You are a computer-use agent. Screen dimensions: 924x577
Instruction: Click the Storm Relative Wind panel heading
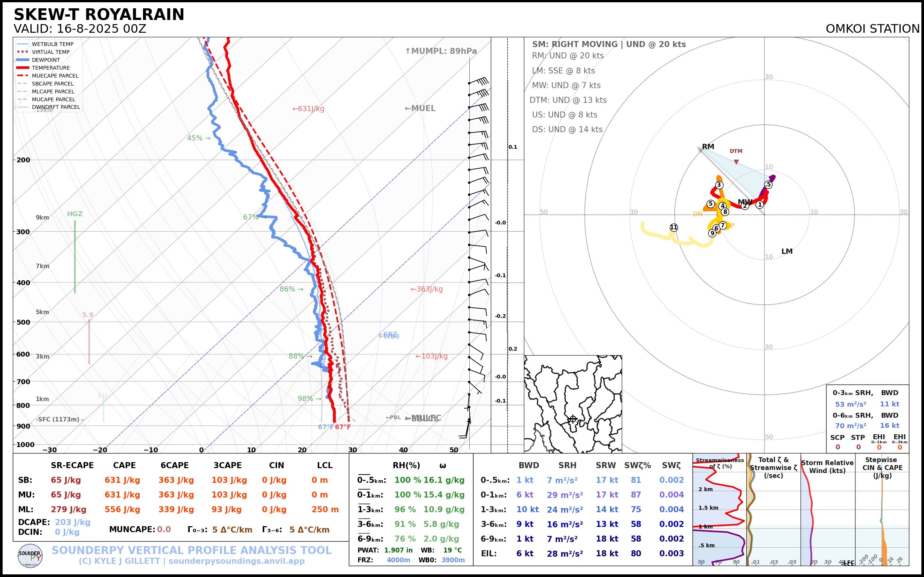coord(827,467)
